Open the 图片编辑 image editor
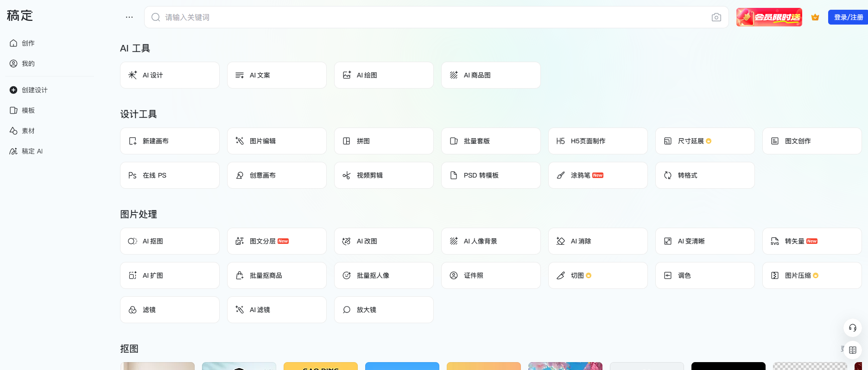868x370 pixels. coord(277,141)
